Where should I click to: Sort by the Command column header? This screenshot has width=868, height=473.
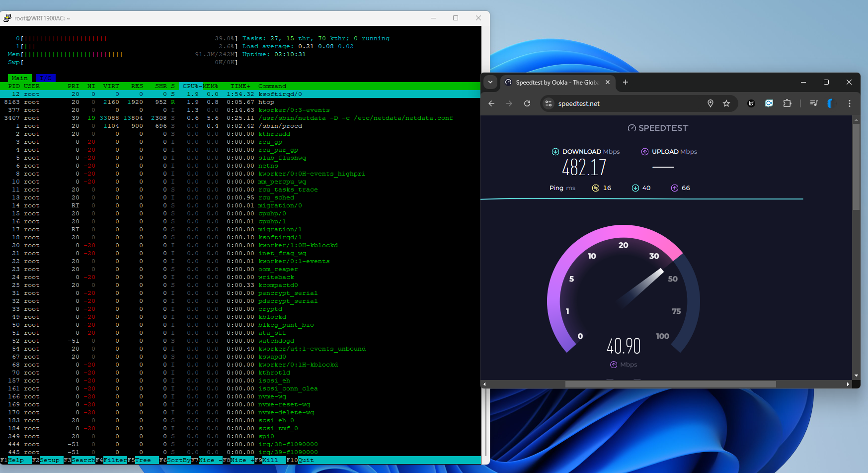tap(272, 86)
